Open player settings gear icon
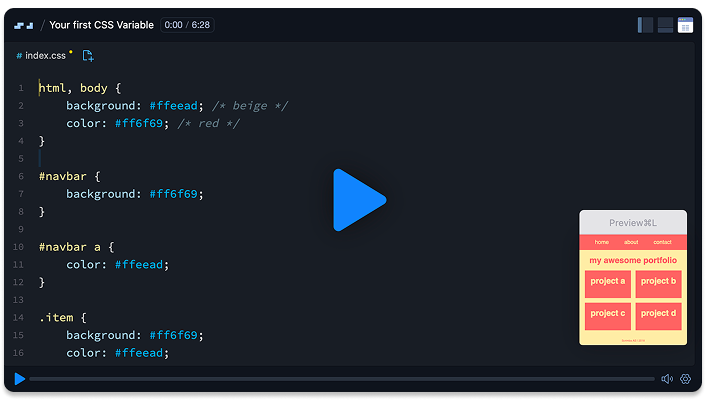The height and width of the screenshot is (400, 706). click(x=685, y=379)
